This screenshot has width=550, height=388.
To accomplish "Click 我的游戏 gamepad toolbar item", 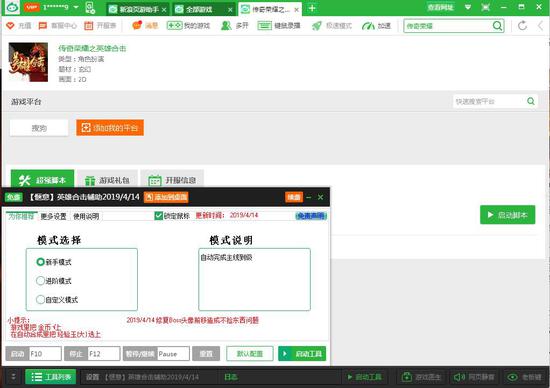I will tap(188, 26).
